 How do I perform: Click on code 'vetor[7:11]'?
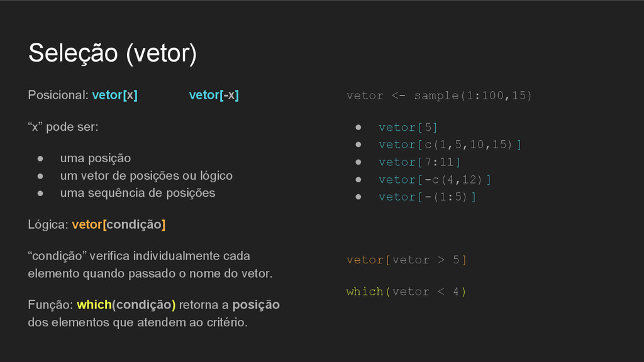tap(419, 162)
